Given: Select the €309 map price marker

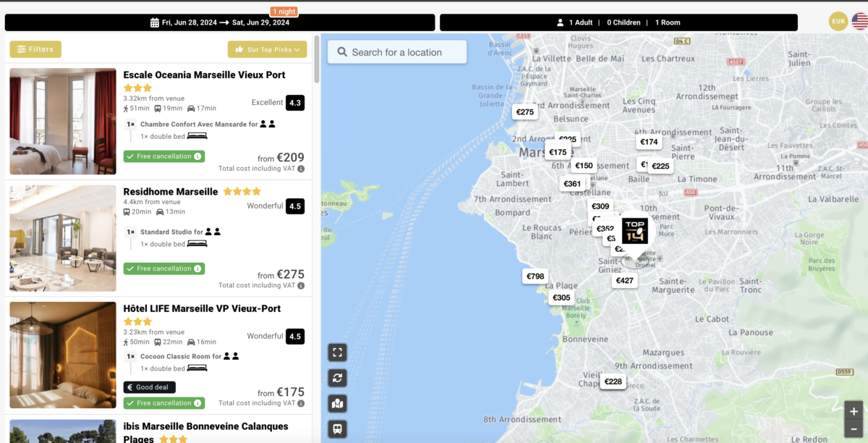Looking at the screenshot, I should click(600, 206).
